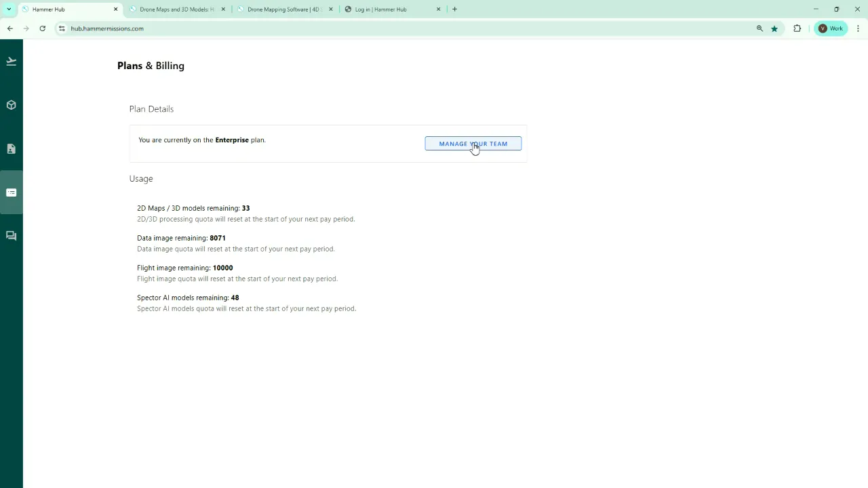Image resolution: width=868 pixels, height=488 pixels.
Task: Close the Log in | Hammer Hub tab
Action: tap(438, 9)
